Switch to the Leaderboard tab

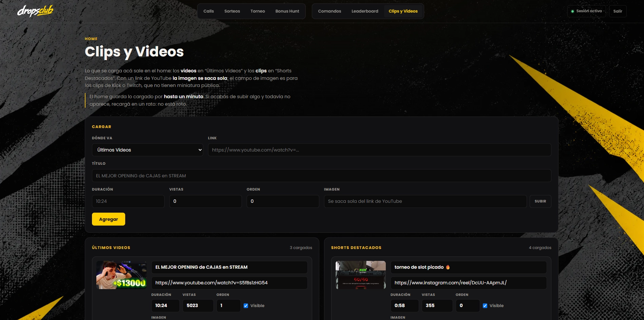(x=365, y=11)
